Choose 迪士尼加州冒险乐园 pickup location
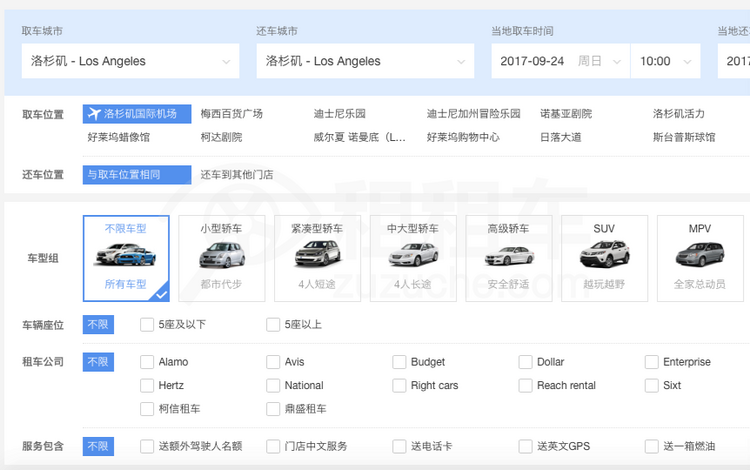 474,114
